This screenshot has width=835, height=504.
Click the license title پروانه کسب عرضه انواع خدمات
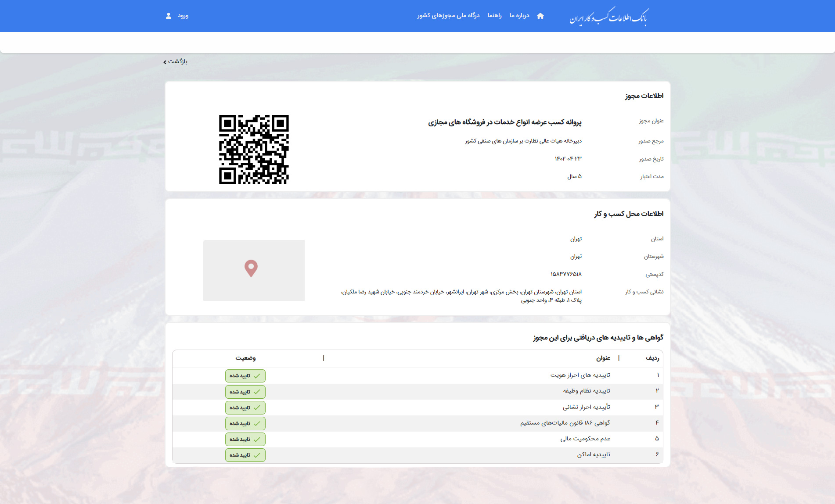coord(505,122)
